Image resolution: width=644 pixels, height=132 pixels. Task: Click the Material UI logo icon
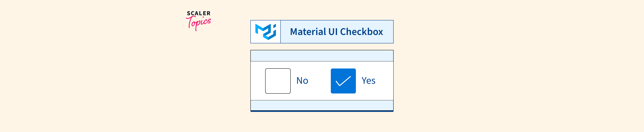coord(265,32)
